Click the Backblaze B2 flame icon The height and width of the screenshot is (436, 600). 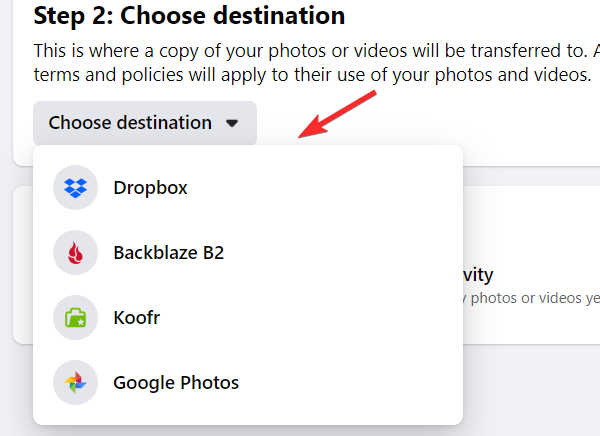click(x=75, y=253)
